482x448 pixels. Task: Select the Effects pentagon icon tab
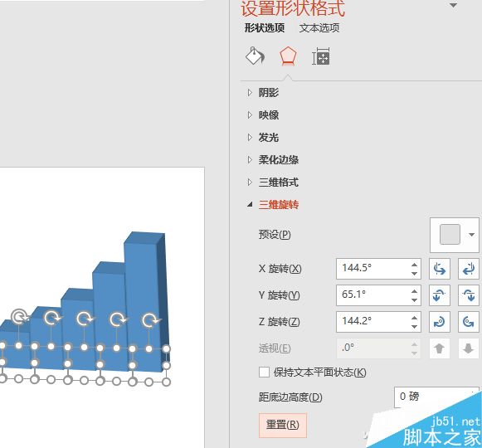pos(288,56)
